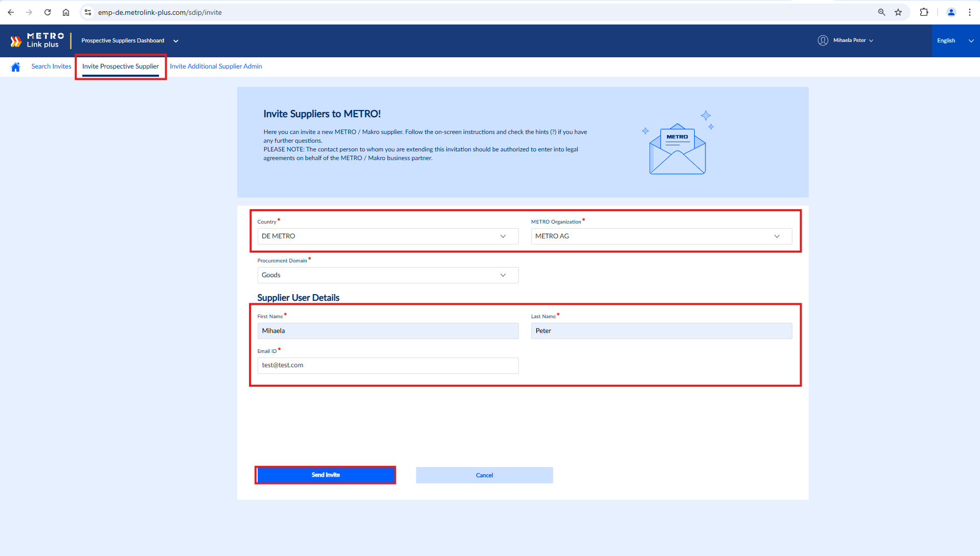Open the Procurement Domain dropdown showing Goods
This screenshot has height=556, width=980.
pyautogui.click(x=388, y=275)
